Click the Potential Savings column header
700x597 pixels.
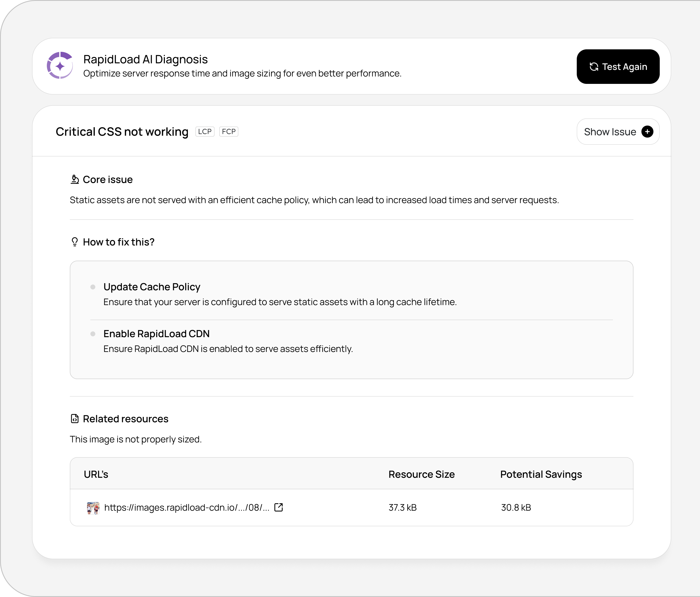541,474
